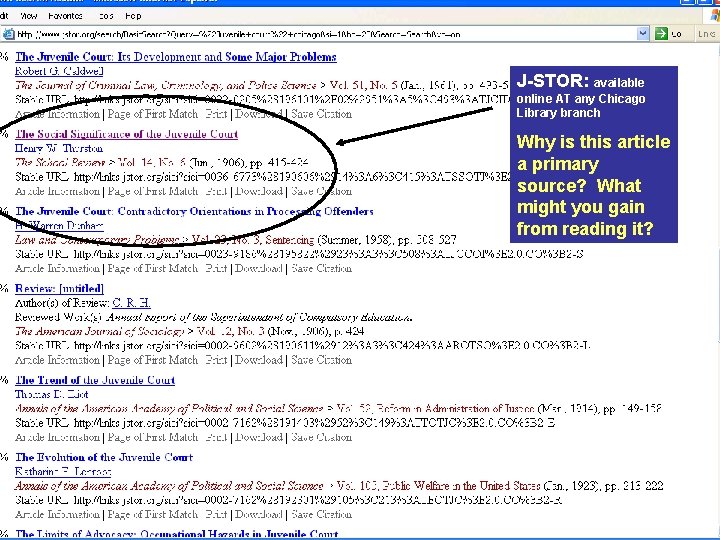Click Download under Lenroot article
720x540 pixels.
coord(259,514)
